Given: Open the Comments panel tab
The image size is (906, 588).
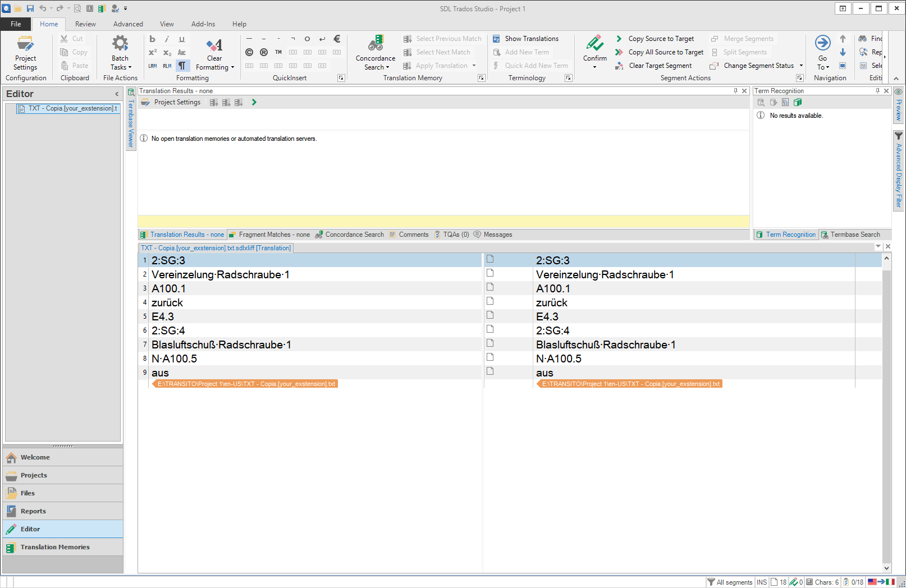Looking at the screenshot, I should point(409,235).
